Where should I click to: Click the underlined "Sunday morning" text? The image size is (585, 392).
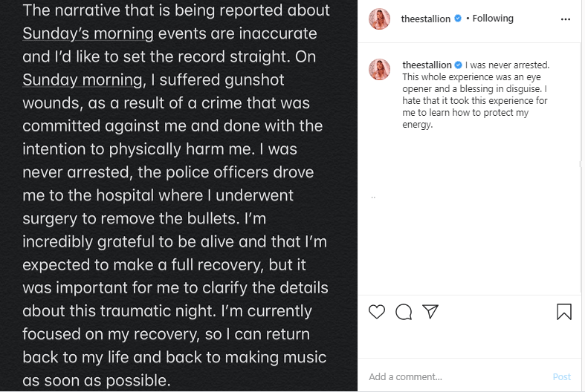coord(82,79)
